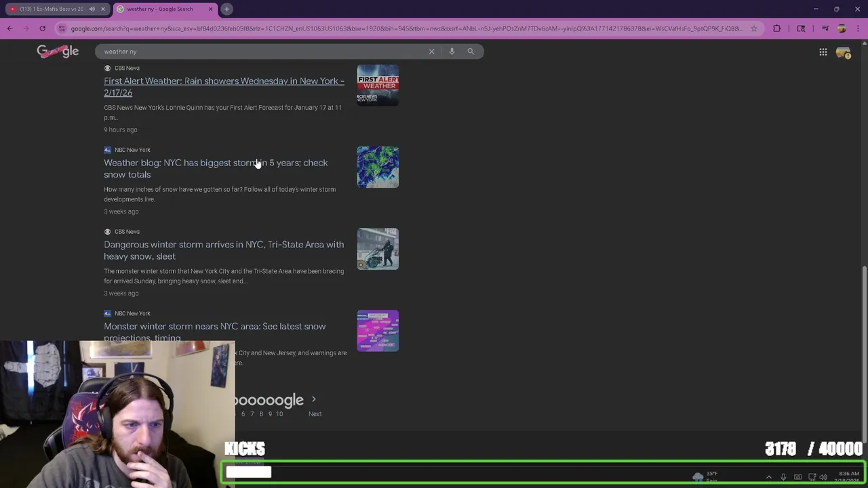Go back with the browser back arrow
Screen dimensions: 868x488
click(9, 28)
